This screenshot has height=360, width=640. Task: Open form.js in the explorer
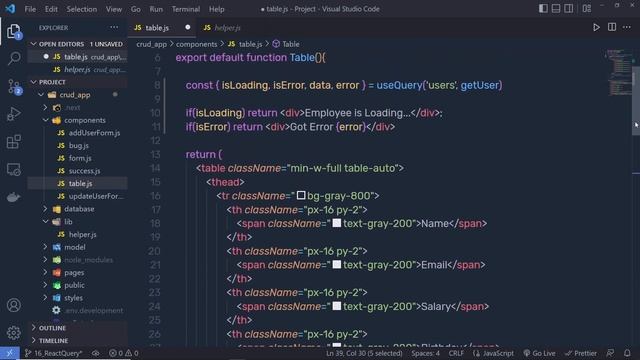pos(80,158)
